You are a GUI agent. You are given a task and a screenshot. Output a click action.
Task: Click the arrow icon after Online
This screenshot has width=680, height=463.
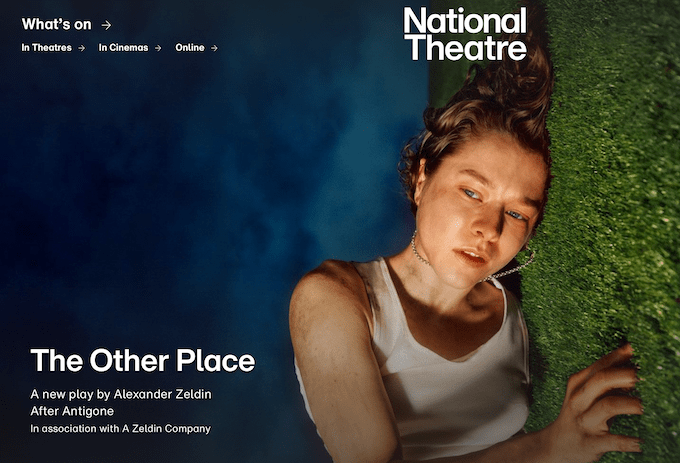coord(214,48)
